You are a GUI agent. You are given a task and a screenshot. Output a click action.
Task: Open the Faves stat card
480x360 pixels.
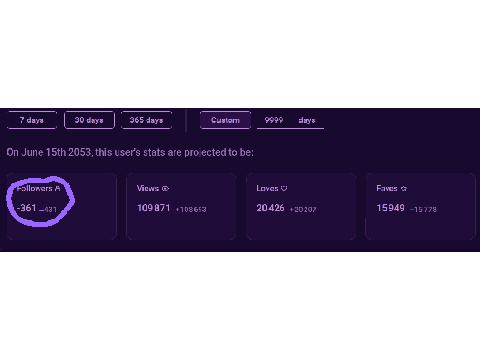pyautogui.click(x=420, y=206)
